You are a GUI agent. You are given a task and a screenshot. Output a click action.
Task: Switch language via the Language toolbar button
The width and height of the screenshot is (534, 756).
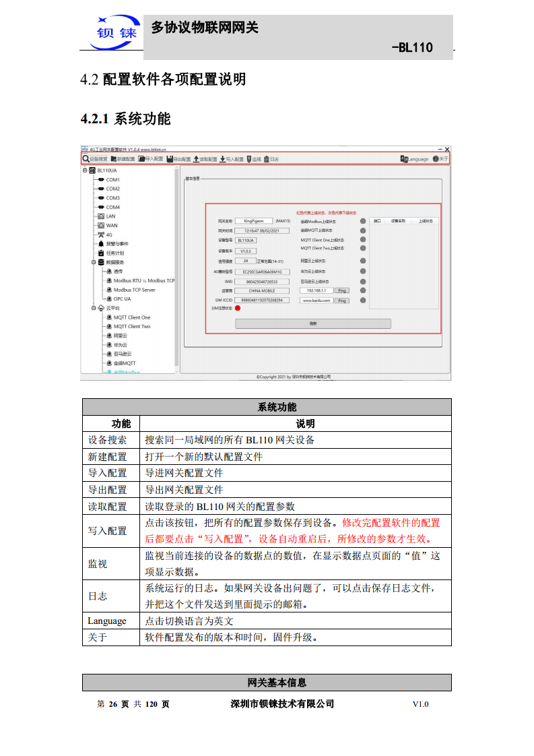[415, 159]
